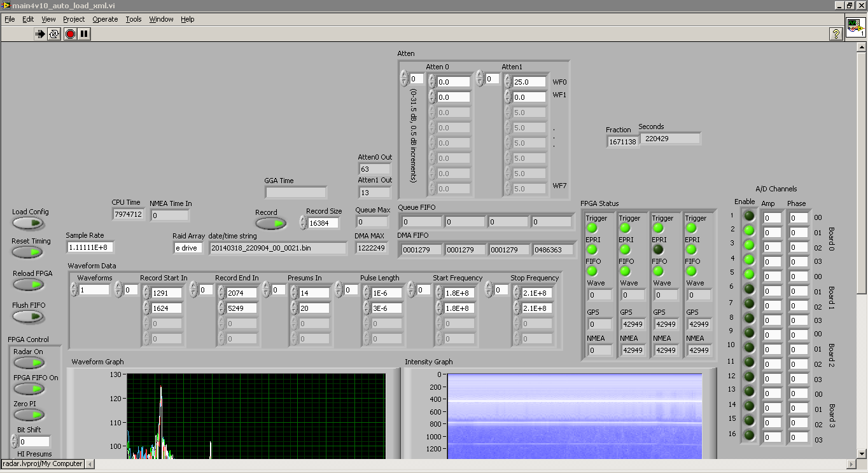
Task: Click the Run Continuously toolbar icon
Action: [54, 34]
